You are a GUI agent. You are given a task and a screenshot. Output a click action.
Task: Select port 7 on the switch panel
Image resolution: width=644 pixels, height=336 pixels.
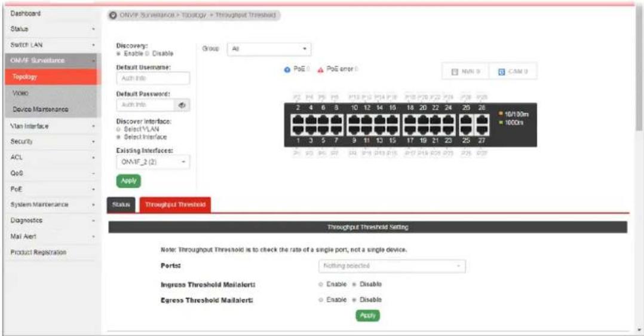[x=336, y=130]
